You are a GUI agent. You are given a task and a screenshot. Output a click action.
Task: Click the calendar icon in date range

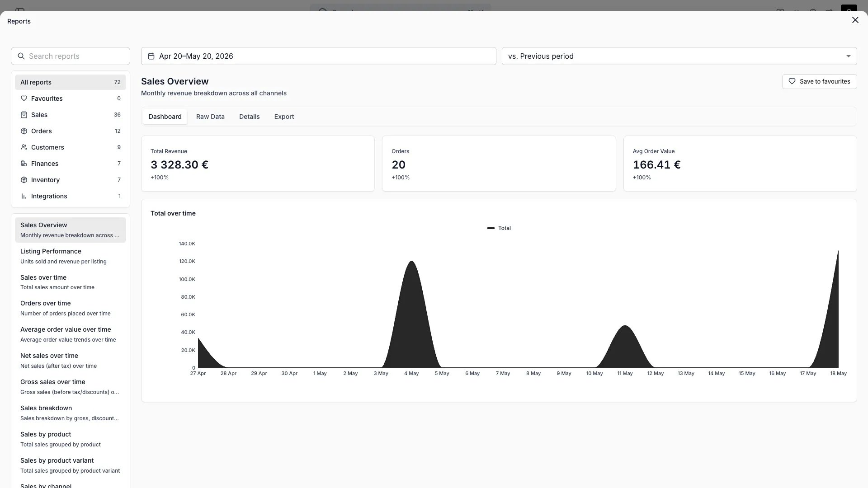(x=151, y=56)
